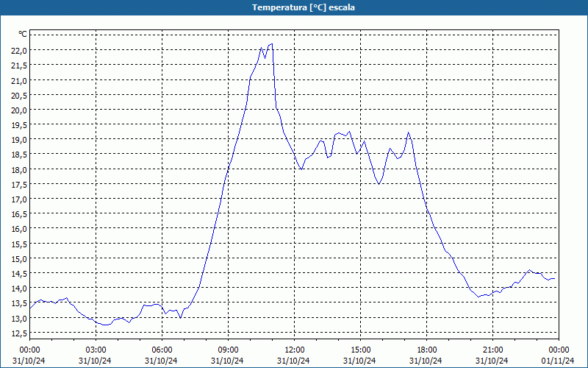Click the '17,0' y-axis value
This screenshot has width=588, height=368.
click(19, 199)
